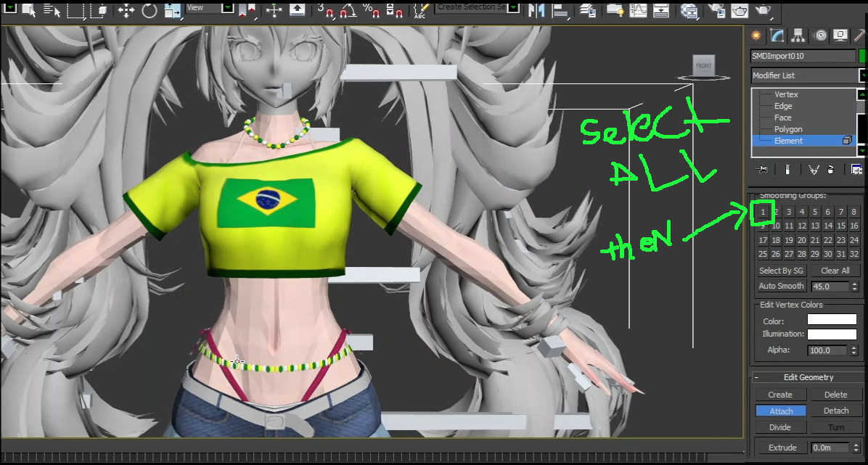
Task: Click Remove Modifier from stack icon
Action: (x=830, y=170)
